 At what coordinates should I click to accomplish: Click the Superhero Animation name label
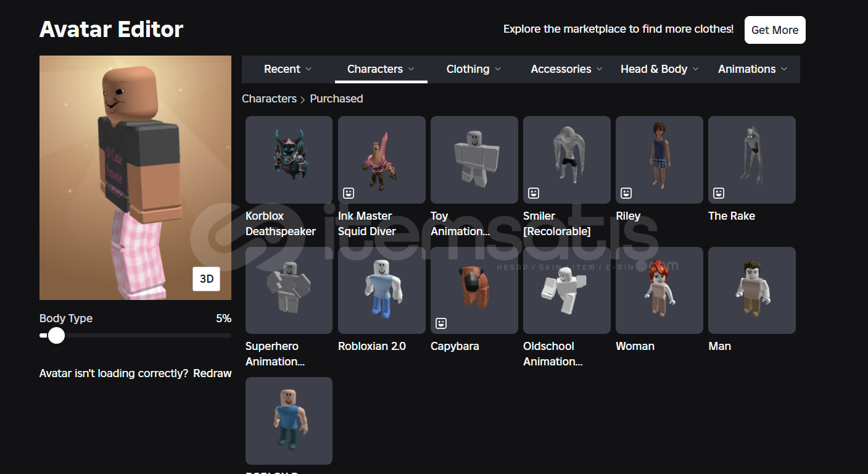click(275, 354)
